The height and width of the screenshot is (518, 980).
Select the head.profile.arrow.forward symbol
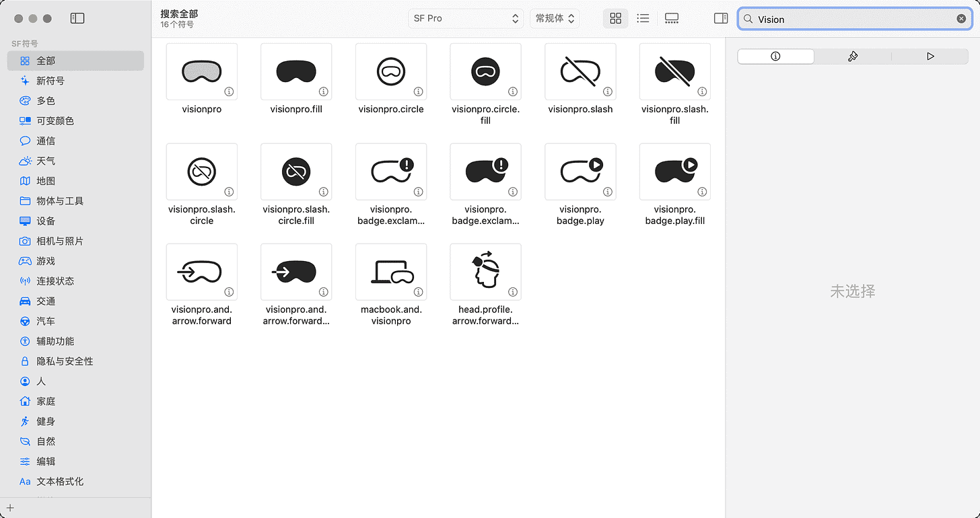(x=485, y=272)
